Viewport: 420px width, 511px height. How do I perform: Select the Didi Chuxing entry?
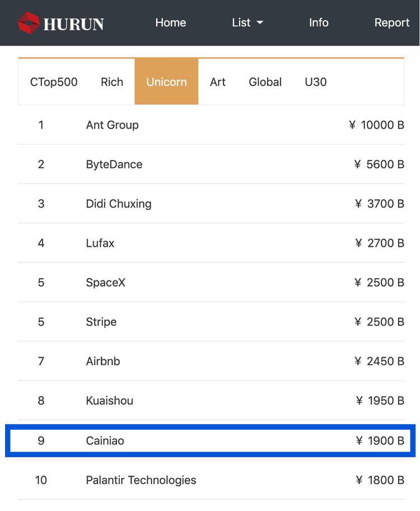click(x=210, y=204)
